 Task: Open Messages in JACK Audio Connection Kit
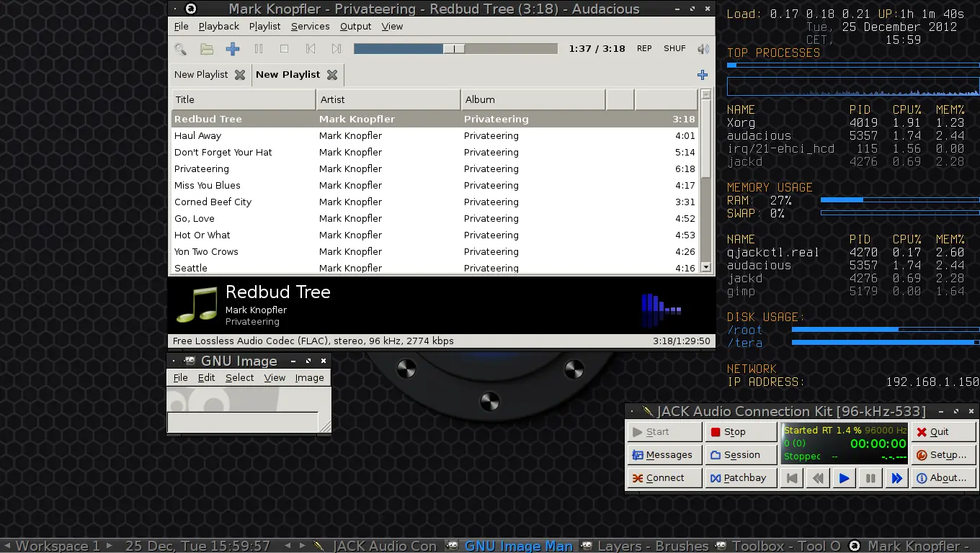tap(664, 455)
